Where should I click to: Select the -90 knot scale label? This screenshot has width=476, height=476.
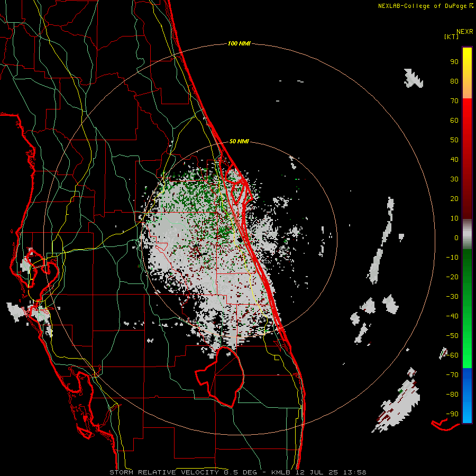452,414
